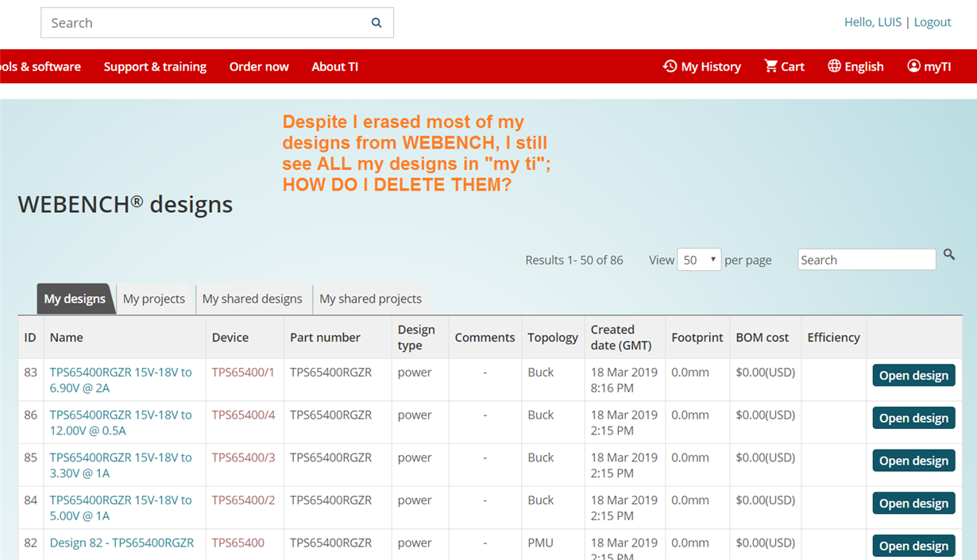
Task: Click the Logout link
Action: 933,22
